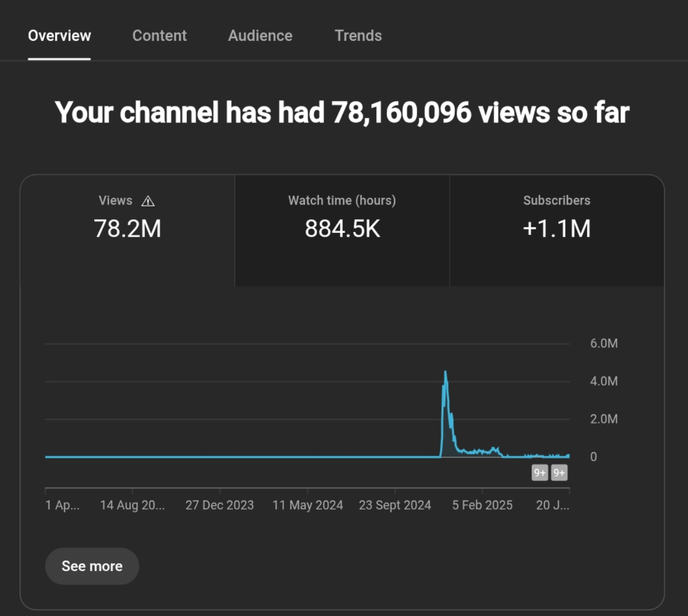688x616 pixels.
Task: Click the 23 Sept 2024 date label
Action: pyautogui.click(x=395, y=505)
